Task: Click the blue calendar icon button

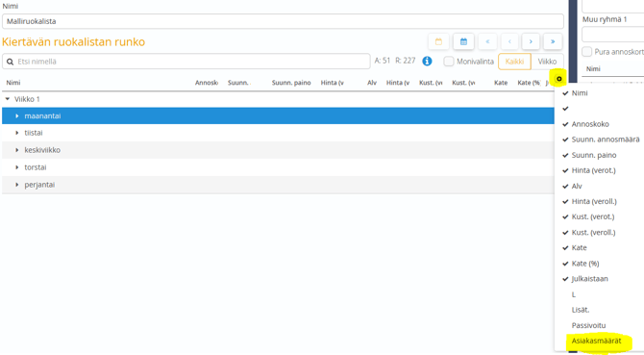Action: pyautogui.click(x=463, y=41)
